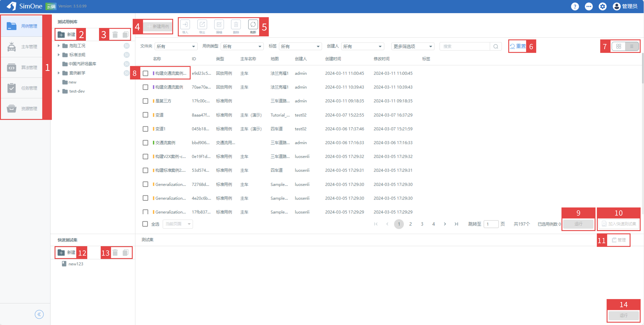Tick checkbox for case ID e9d23c5
Image resolution: width=644 pixels, height=325 pixels.
[145, 73]
